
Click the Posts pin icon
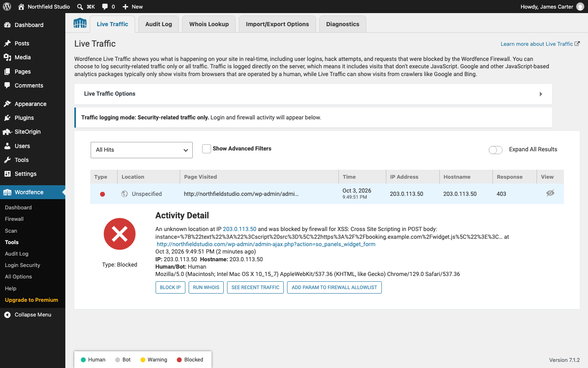click(x=7, y=43)
